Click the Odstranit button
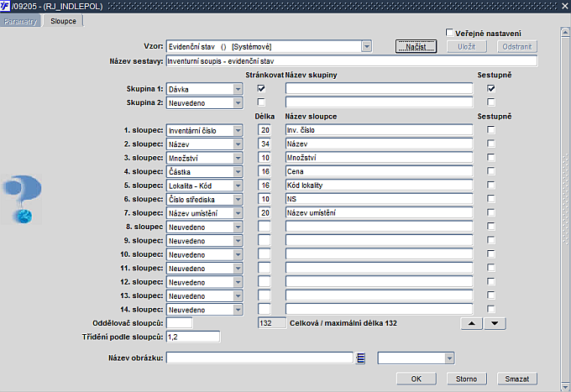The image size is (571, 392). (x=517, y=47)
